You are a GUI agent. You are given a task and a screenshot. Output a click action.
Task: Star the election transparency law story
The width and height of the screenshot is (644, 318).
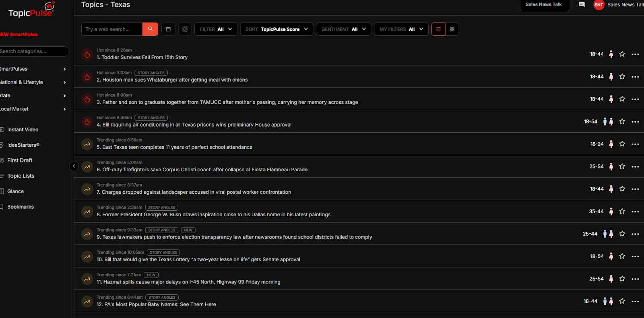622,234
